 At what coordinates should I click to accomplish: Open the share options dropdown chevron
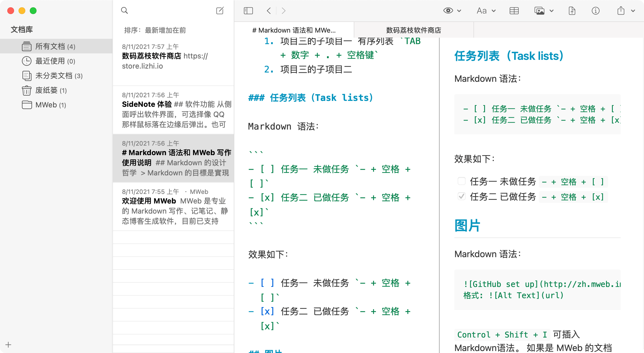click(x=632, y=10)
